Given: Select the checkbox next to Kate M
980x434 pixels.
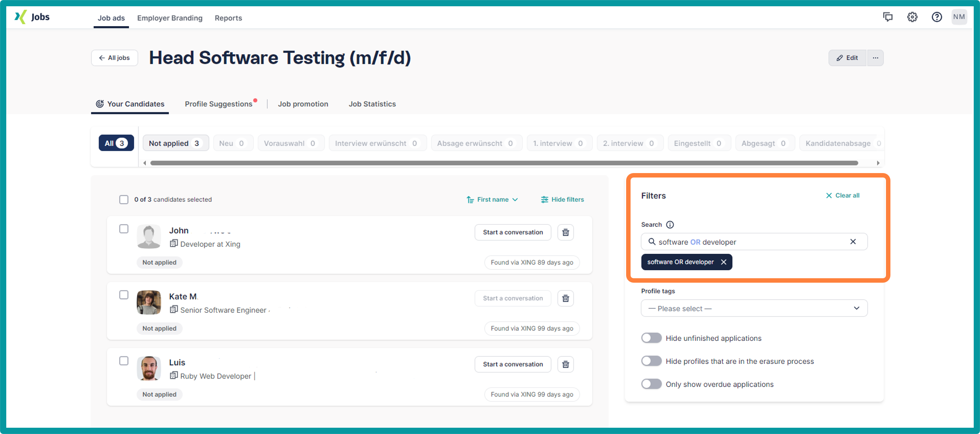Looking at the screenshot, I should (x=124, y=295).
